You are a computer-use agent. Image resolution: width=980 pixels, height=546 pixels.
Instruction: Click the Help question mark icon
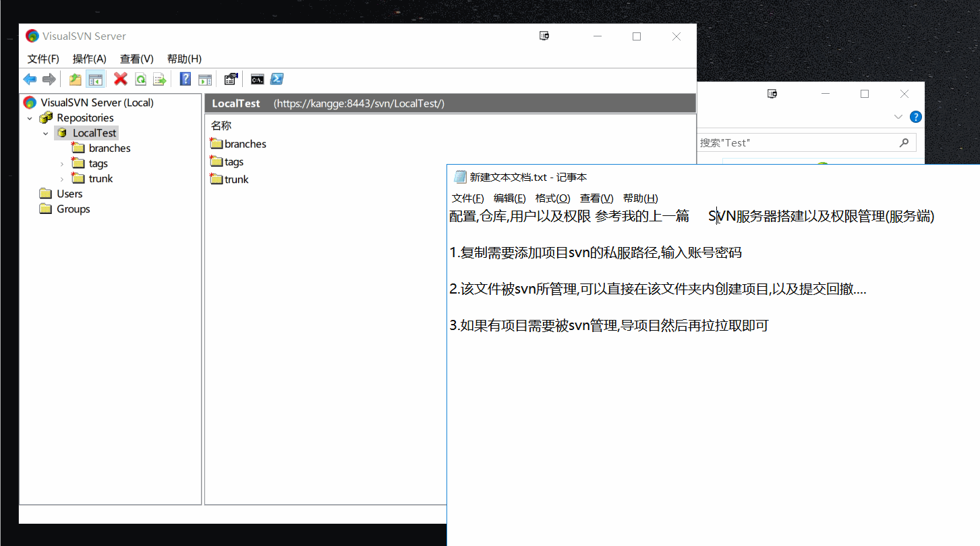pyautogui.click(x=184, y=79)
